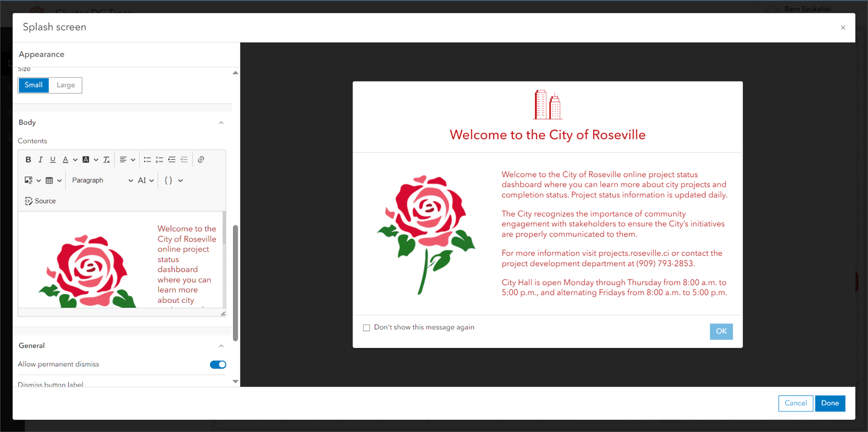Screen dimensions: 868x432
Task: Collapse the Body section
Action: pyautogui.click(x=221, y=123)
